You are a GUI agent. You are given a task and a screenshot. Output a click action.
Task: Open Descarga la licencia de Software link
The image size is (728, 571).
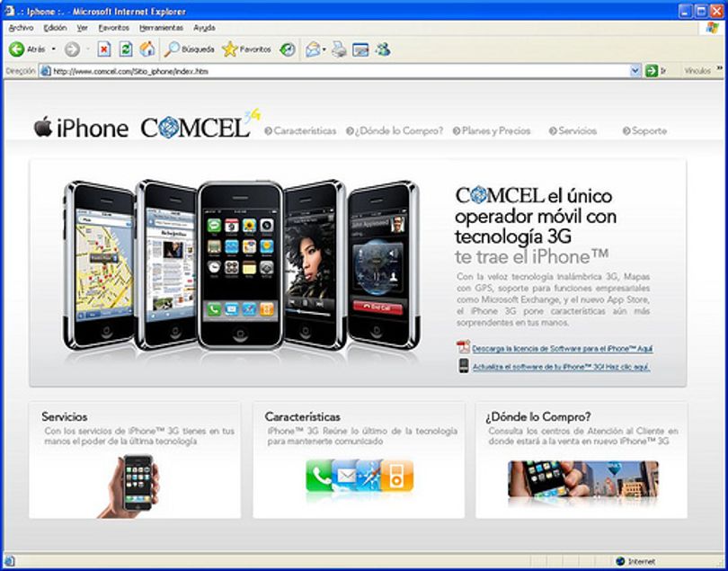[563, 349]
